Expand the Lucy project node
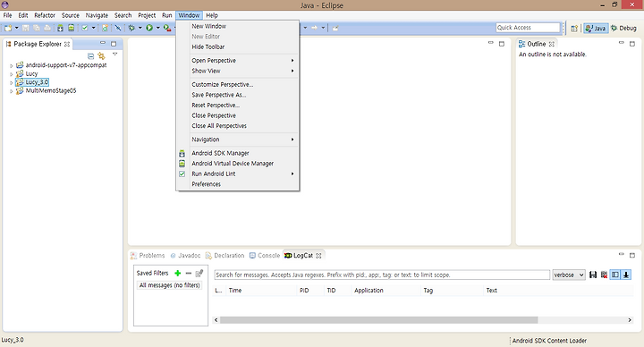This screenshot has width=644, height=347. 11,74
